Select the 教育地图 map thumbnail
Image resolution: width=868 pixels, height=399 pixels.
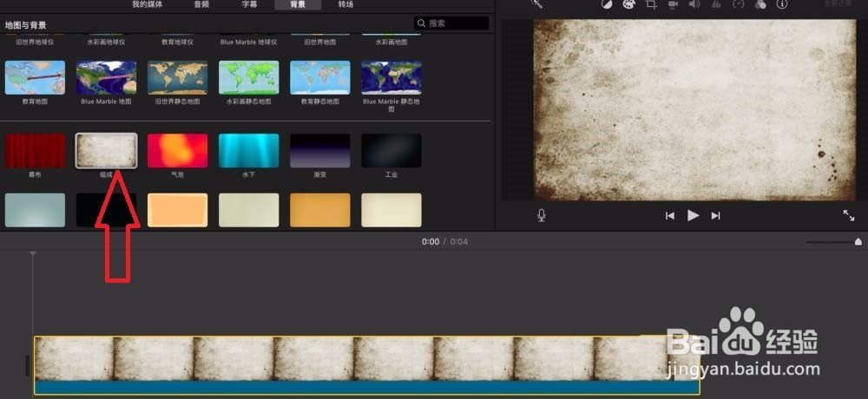(35, 77)
